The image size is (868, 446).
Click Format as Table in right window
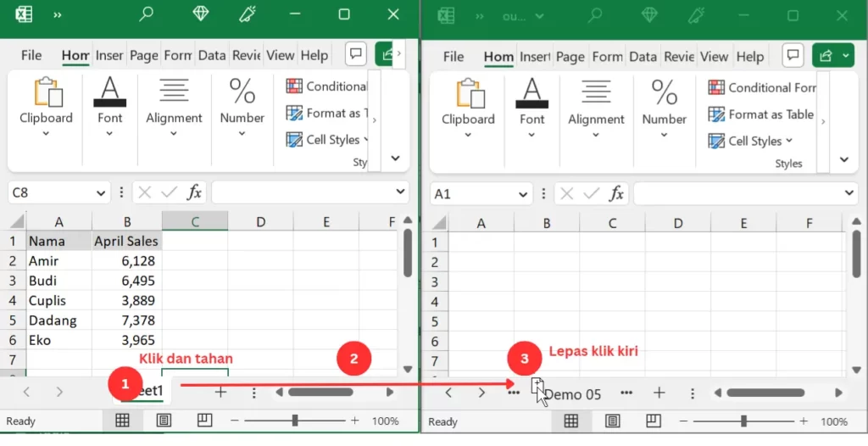pos(761,114)
